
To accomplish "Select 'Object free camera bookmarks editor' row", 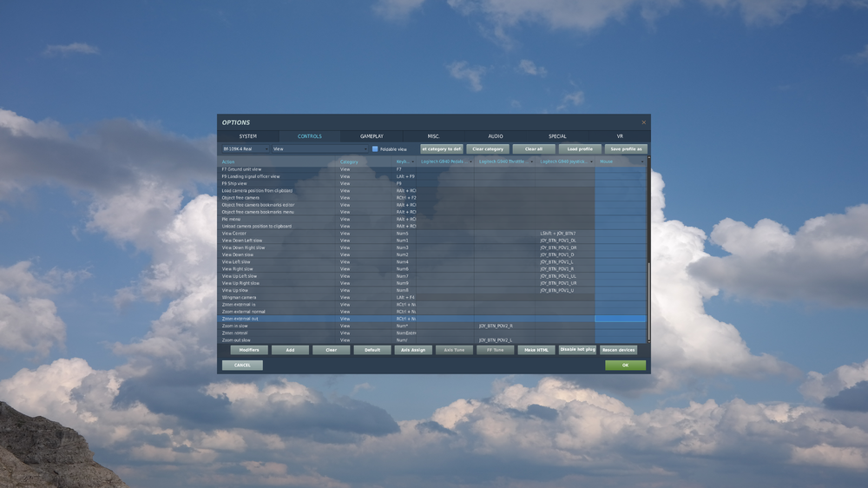I will 432,205.
